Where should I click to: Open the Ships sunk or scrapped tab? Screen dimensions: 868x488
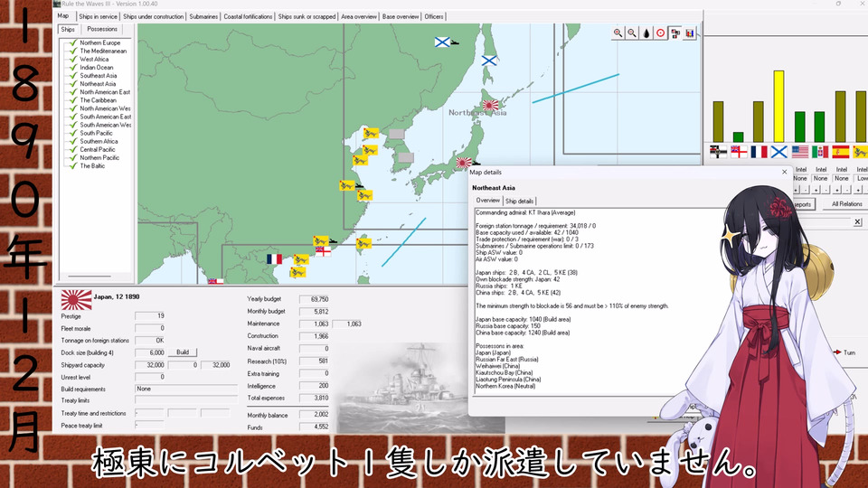click(307, 16)
